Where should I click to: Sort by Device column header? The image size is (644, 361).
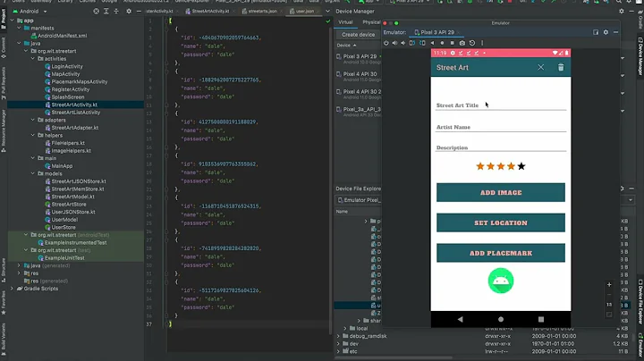pyautogui.click(x=347, y=45)
